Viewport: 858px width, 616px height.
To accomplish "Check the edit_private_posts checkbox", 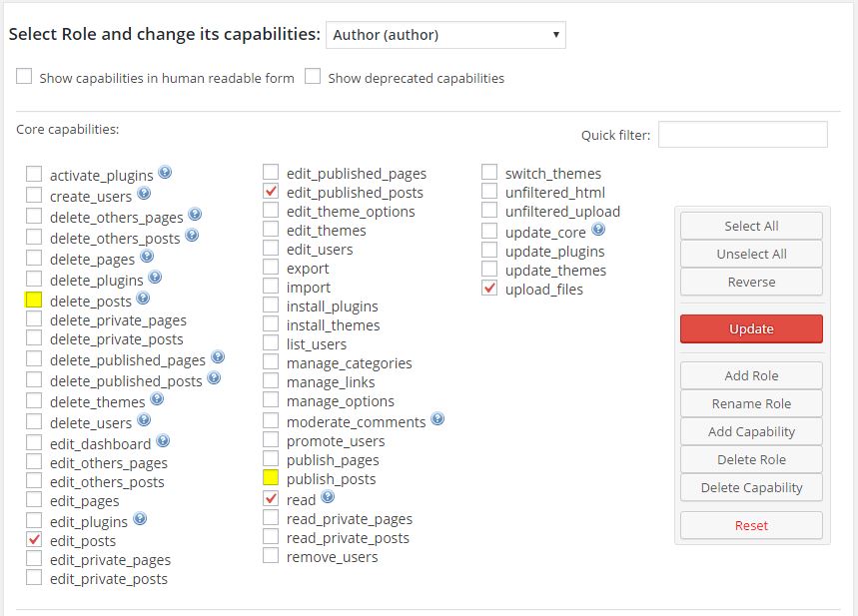I will coord(34,577).
